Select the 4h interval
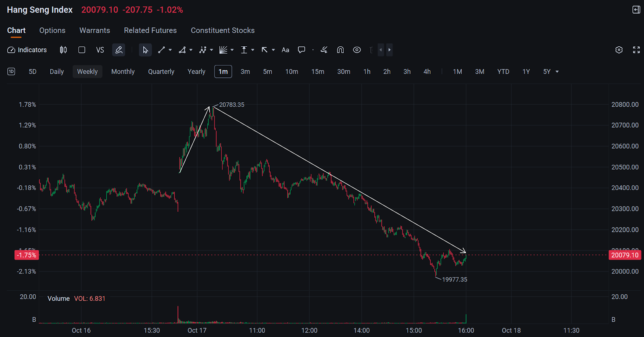644x337 pixels. (x=427, y=72)
